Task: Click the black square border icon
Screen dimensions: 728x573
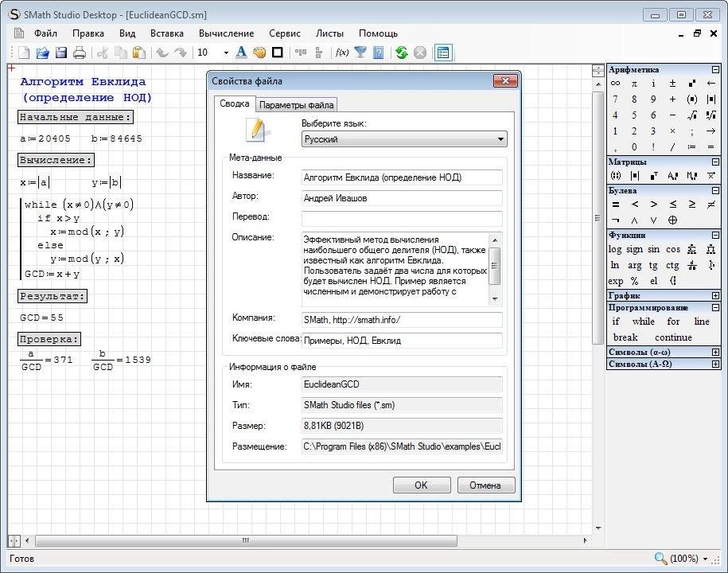Action: [277, 53]
